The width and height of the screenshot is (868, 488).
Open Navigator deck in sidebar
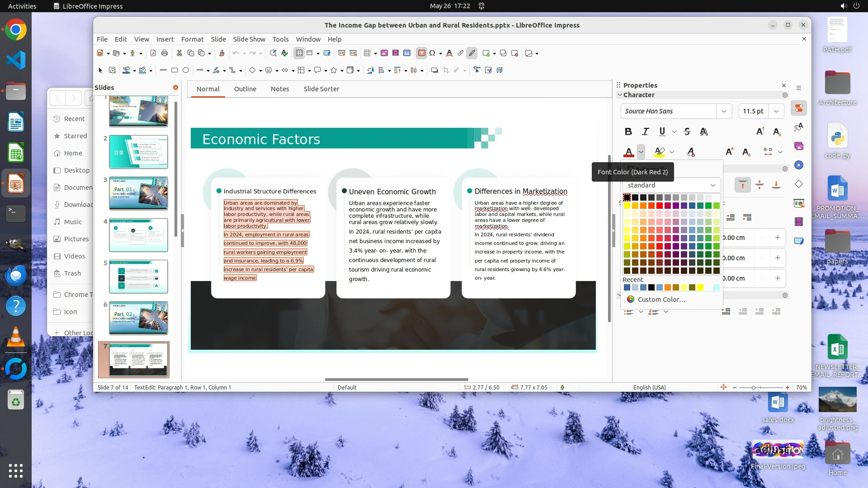[799, 165]
